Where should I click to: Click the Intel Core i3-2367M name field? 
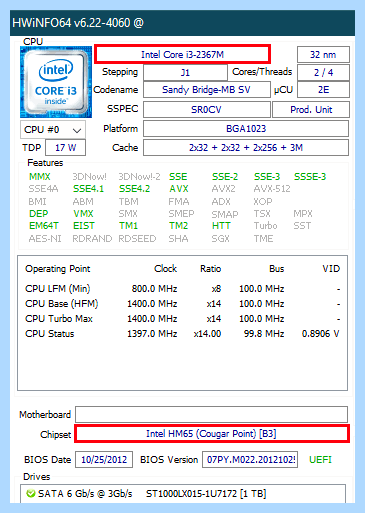click(182, 54)
